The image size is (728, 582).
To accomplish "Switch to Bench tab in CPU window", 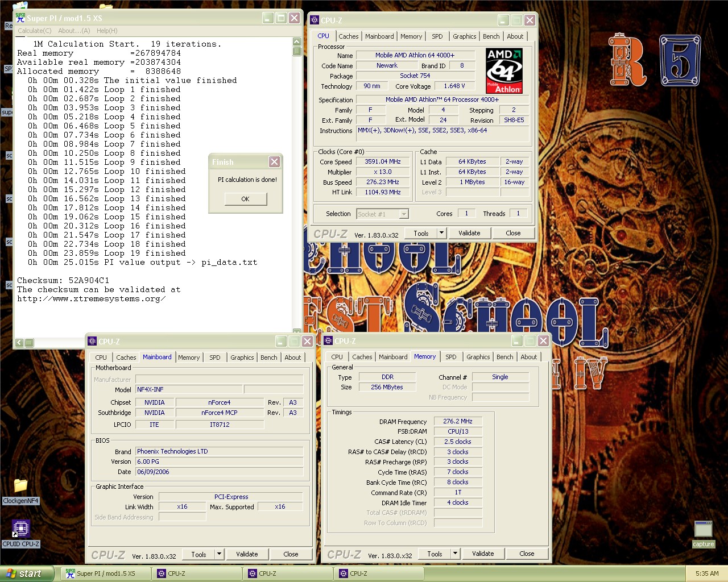I will coord(491,36).
